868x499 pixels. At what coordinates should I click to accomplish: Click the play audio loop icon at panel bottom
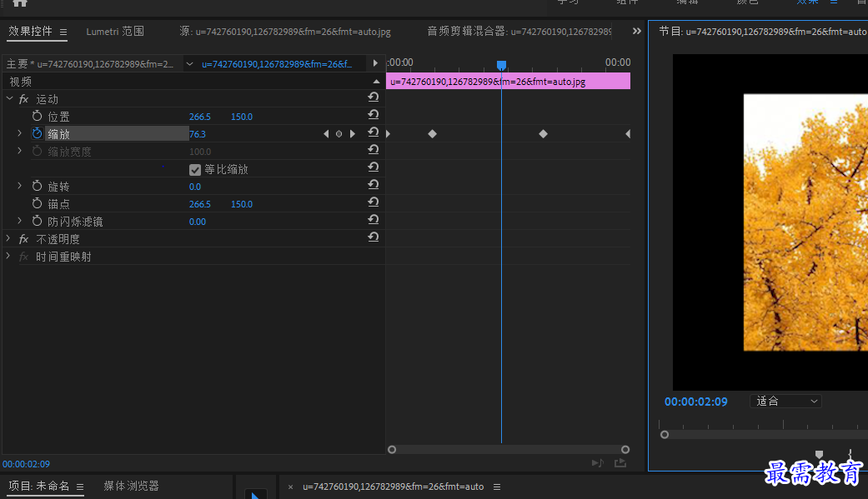[597, 463]
